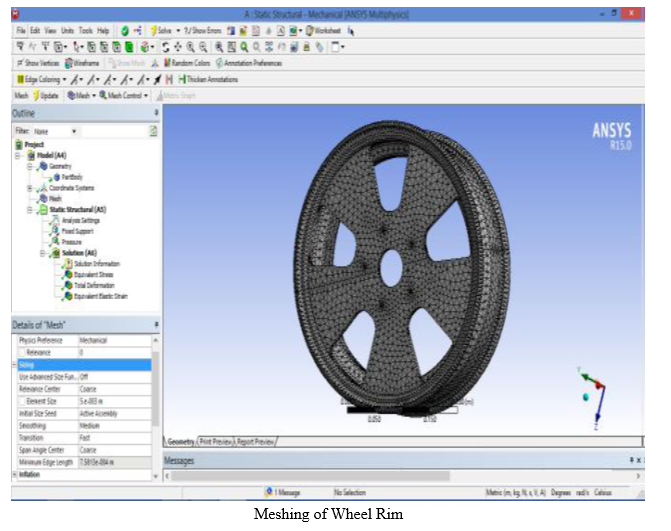The height and width of the screenshot is (531, 671).
Task: Toggle Show Vertices
Action: 38,63
